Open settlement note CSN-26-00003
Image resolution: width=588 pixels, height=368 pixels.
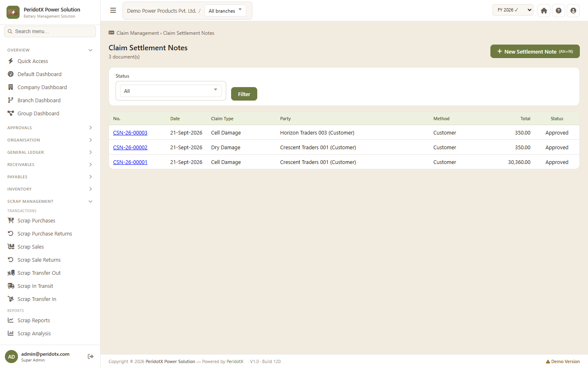(x=130, y=132)
